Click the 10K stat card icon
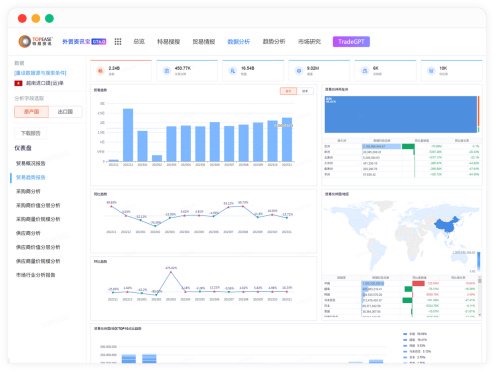Image resolution: width=495 pixels, height=371 pixels. [431, 71]
